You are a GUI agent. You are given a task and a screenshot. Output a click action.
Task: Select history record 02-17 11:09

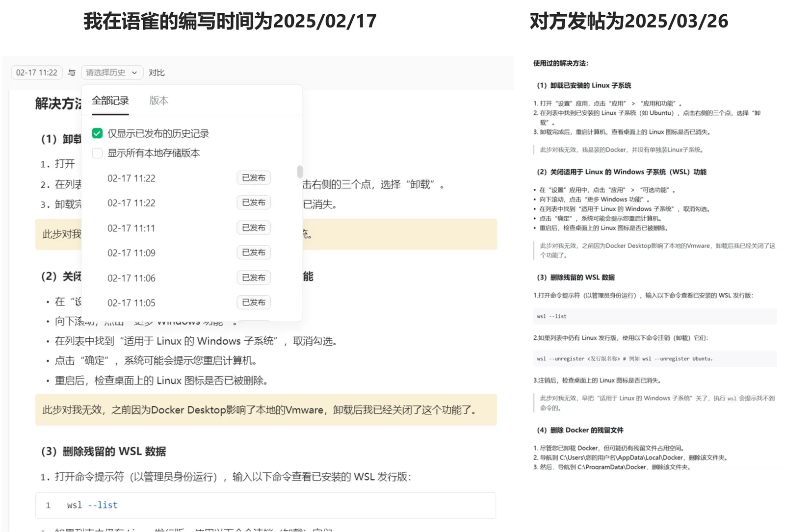tap(131, 253)
